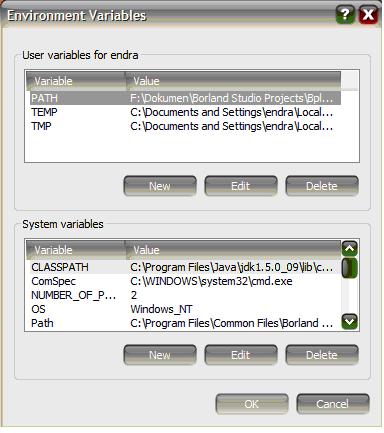Click the value 2 for NUMBER_OF_P...
The height and width of the screenshot is (433, 384).
click(x=134, y=295)
